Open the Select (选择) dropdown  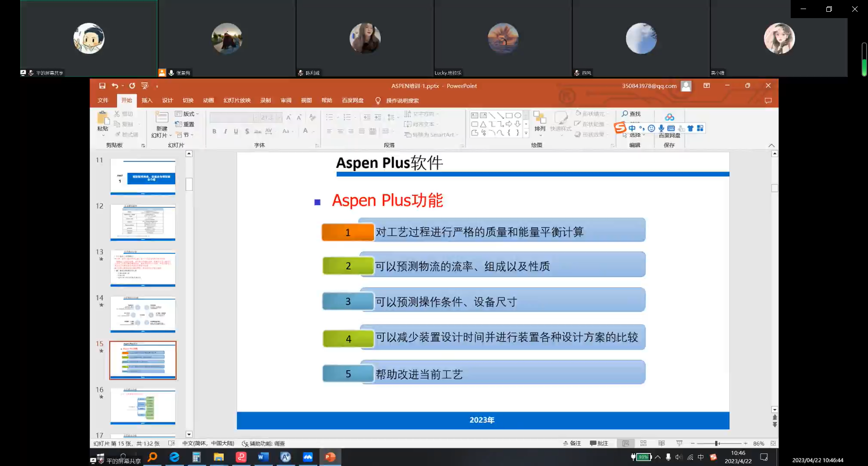pyautogui.click(x=634, y=135)
